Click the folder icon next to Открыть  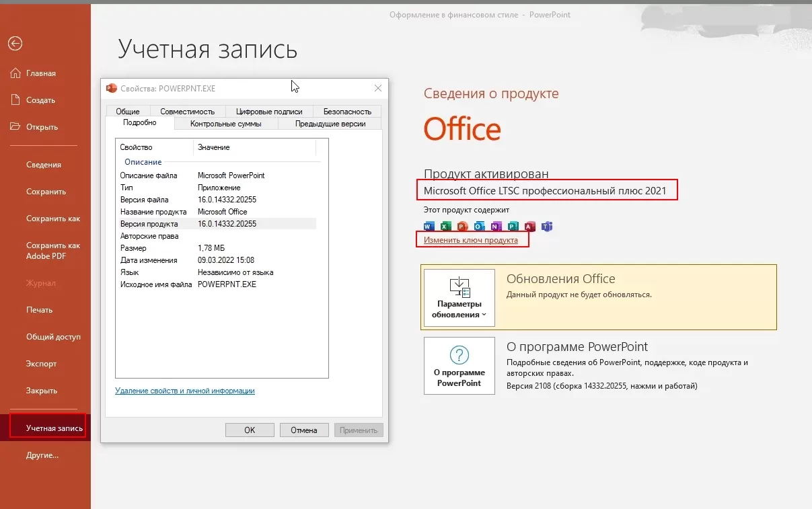tap(15, 127)
